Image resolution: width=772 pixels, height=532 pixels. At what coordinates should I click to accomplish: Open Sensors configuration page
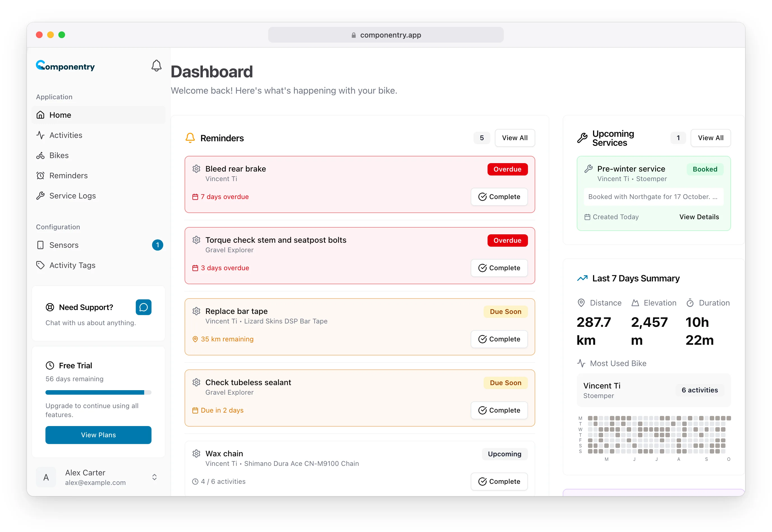click(x=98, y=245)
